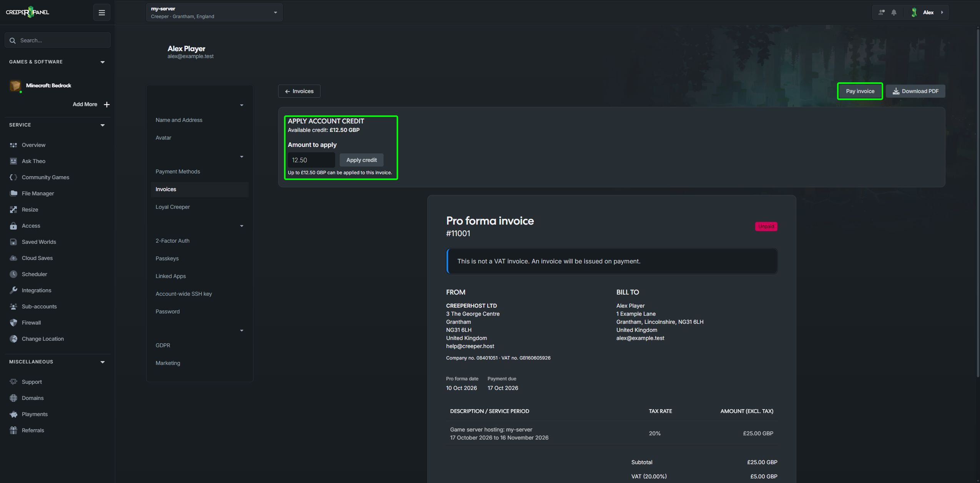Open Name and Address settings
This screenshot has height=483, width=980.
click(x=200, y=120)
